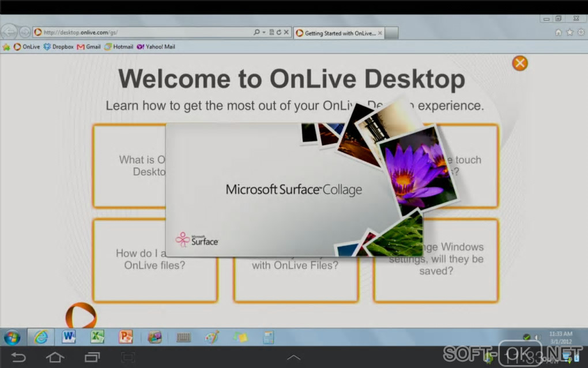
Task: Open the on-screen keyboard from the taskbar
Action: pos(183,337)
